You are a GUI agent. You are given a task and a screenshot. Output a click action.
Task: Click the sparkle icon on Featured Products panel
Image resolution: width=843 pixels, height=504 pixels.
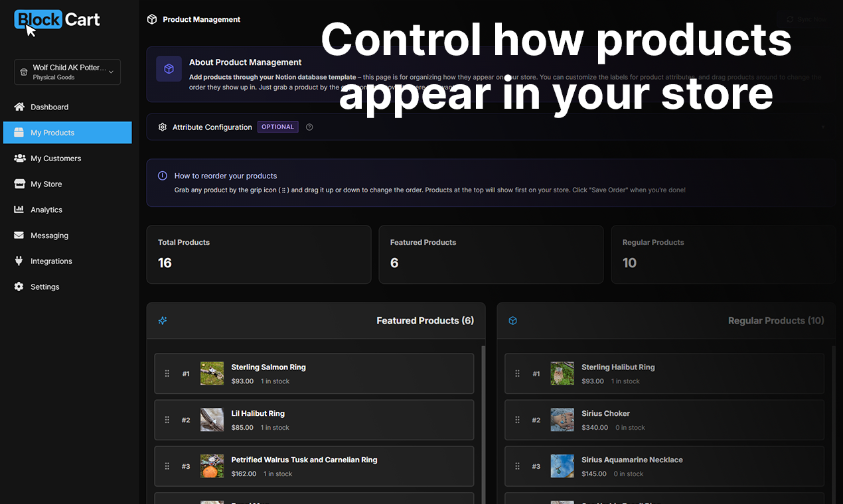point(163,320)
